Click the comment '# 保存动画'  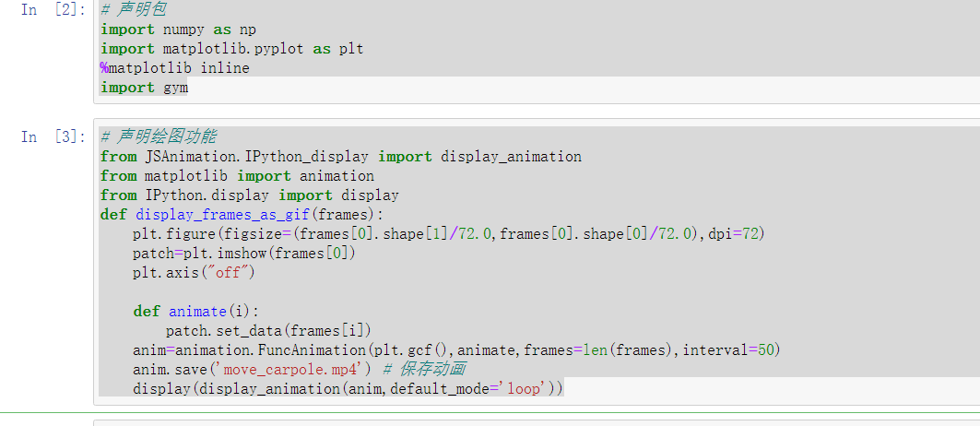click(x=425, y=369)
